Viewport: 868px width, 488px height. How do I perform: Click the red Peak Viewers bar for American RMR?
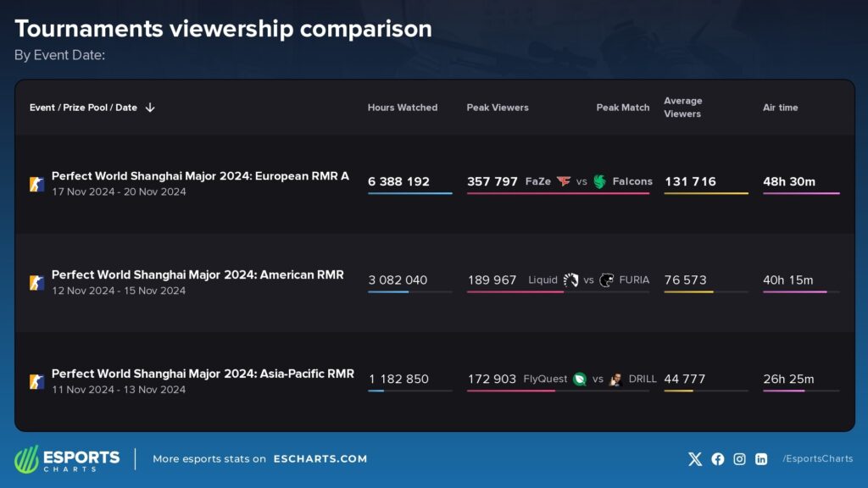pos(515,291)
